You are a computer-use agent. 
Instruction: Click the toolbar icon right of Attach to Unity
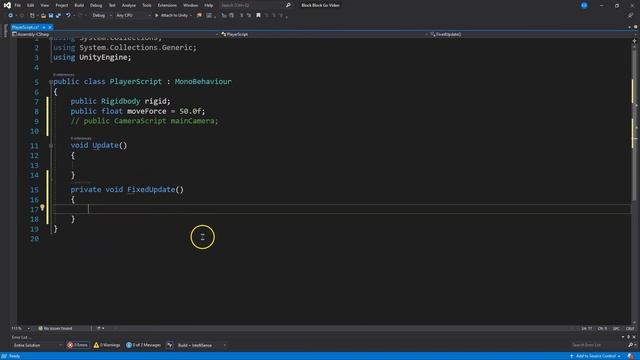click(x=199, y=16)
